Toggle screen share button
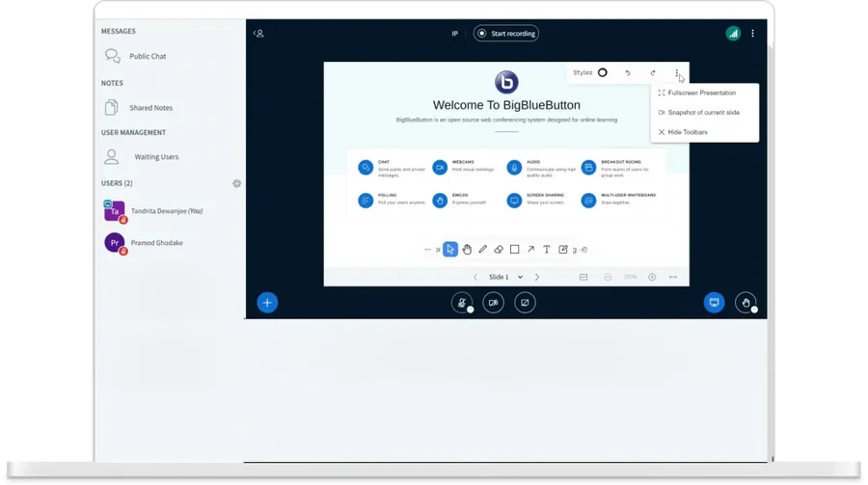Screen dimensions: 868x485 (x=525, y=303)
